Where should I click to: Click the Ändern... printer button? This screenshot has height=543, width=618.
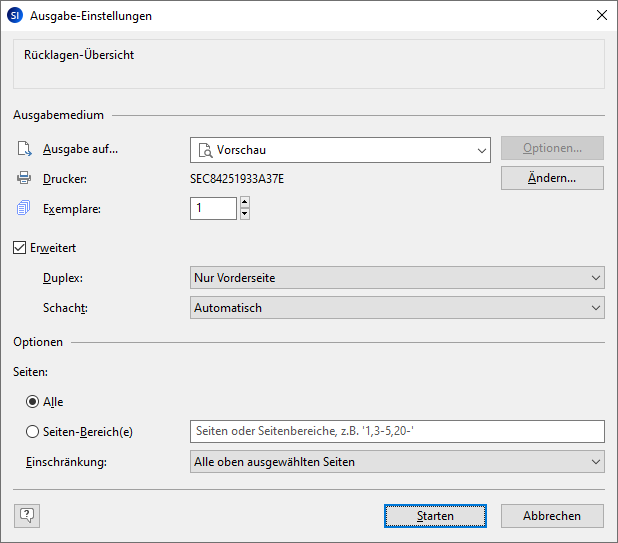[552, 178]
